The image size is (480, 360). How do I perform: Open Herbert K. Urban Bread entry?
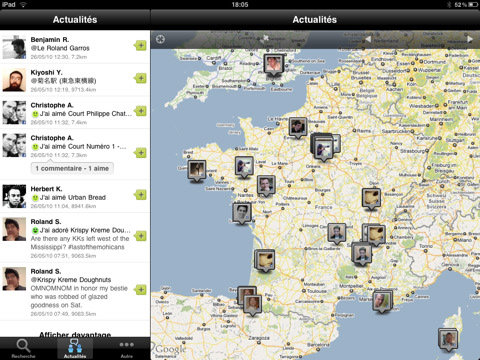coord(75,197)
